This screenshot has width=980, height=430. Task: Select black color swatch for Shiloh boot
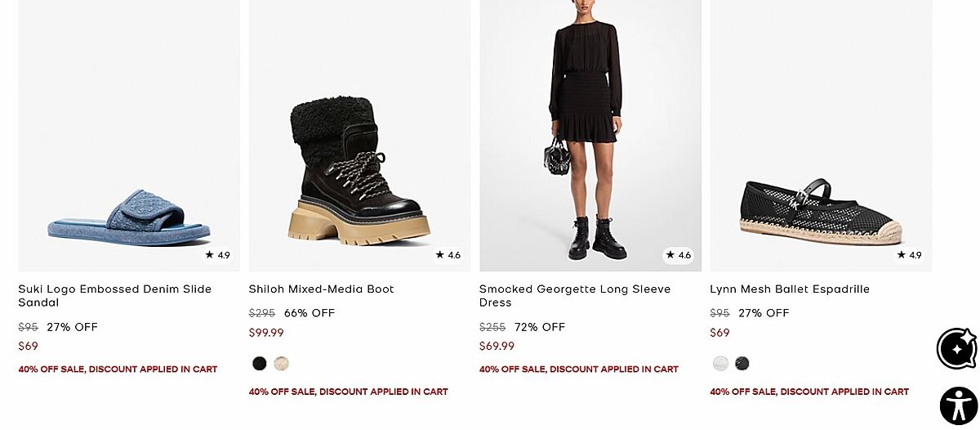point(260,364)
